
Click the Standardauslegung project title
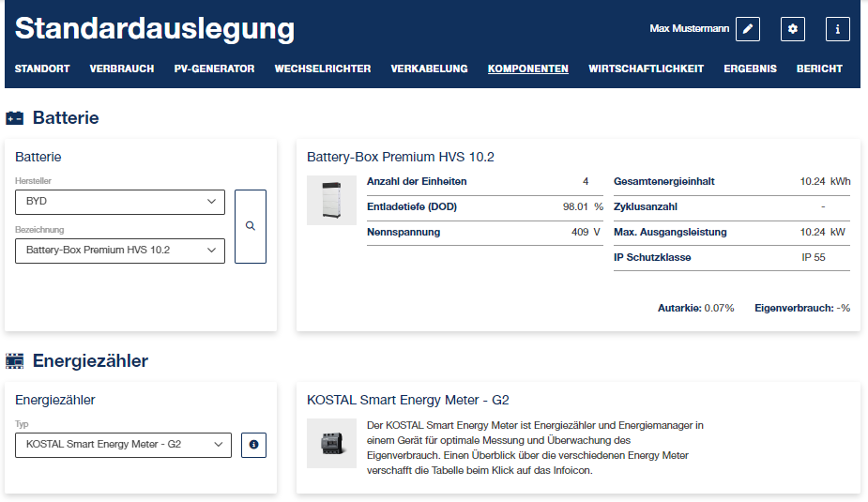155,29
